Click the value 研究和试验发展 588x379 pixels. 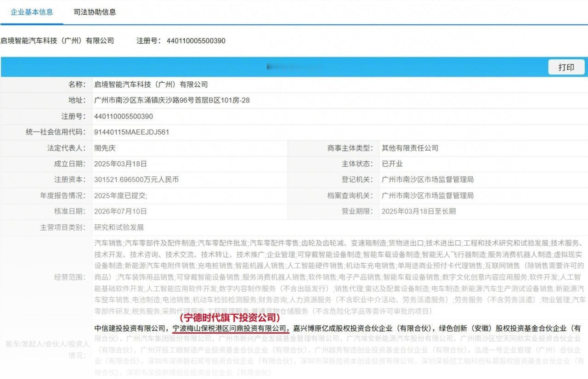point(119,227)
